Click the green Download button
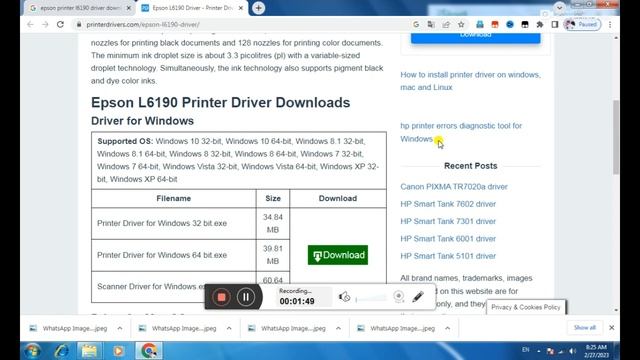 [338, 255]
